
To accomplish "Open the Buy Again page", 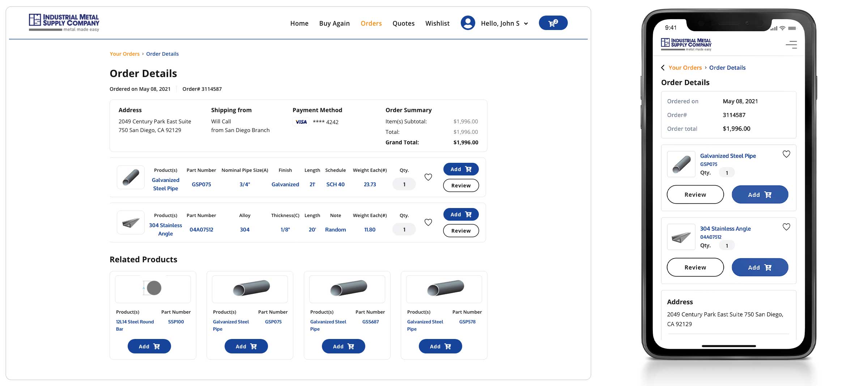I will (x=334, y=23).
